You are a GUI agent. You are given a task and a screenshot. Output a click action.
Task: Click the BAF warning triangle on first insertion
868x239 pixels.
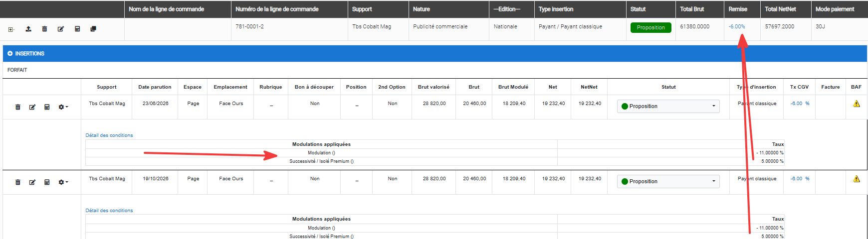point(857,104)
